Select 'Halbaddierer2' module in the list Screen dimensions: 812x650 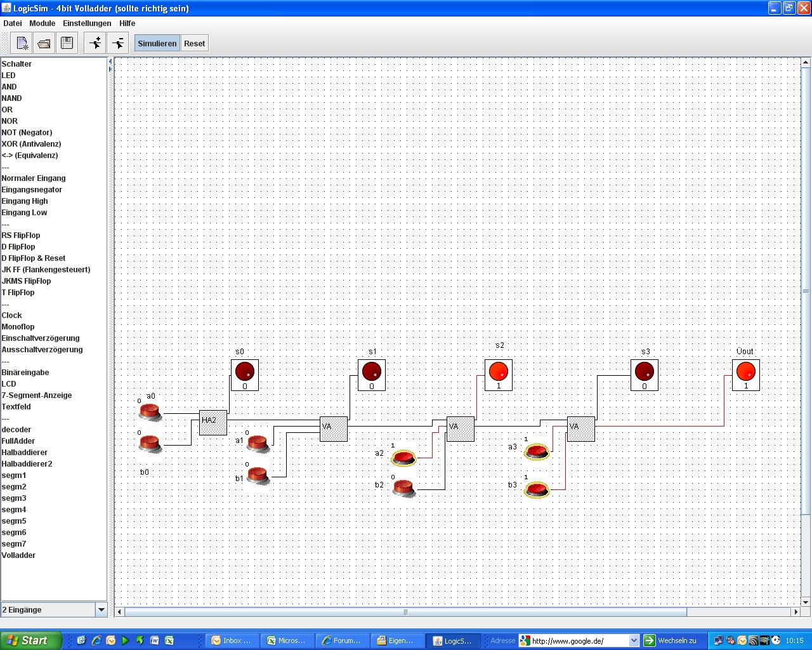tap(27, 463)
